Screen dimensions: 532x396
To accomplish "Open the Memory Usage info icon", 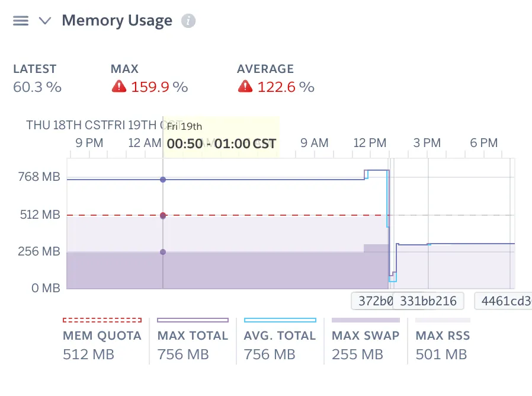I will click(188, 21).
